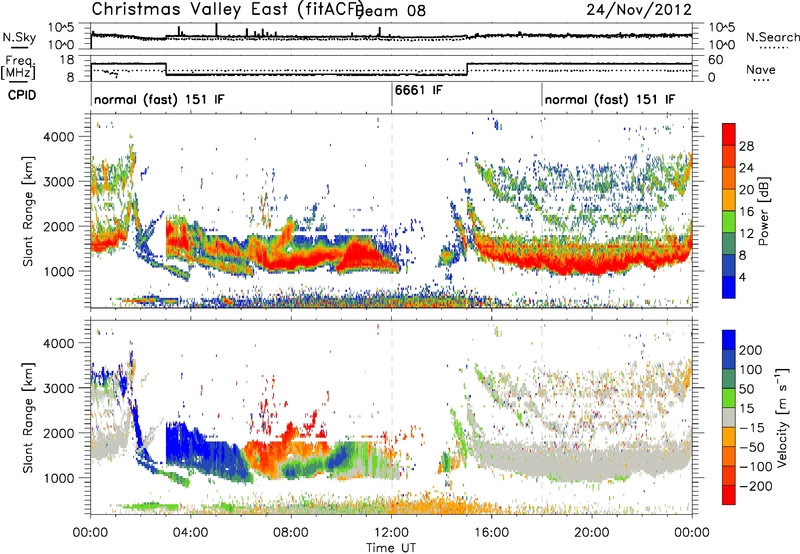
Task: Click the date "24/Nov/2012"
Action: click(639, 10)
